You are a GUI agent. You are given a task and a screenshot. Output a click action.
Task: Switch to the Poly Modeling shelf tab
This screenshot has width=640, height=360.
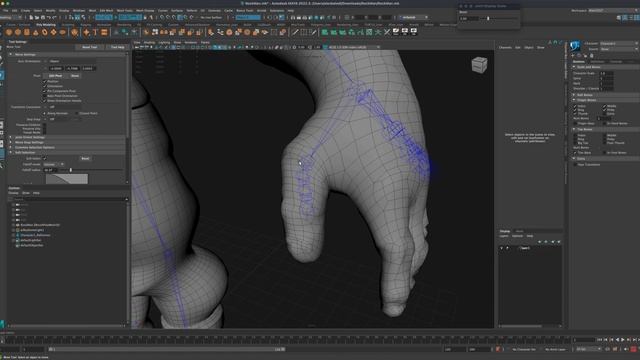[46, 25]
